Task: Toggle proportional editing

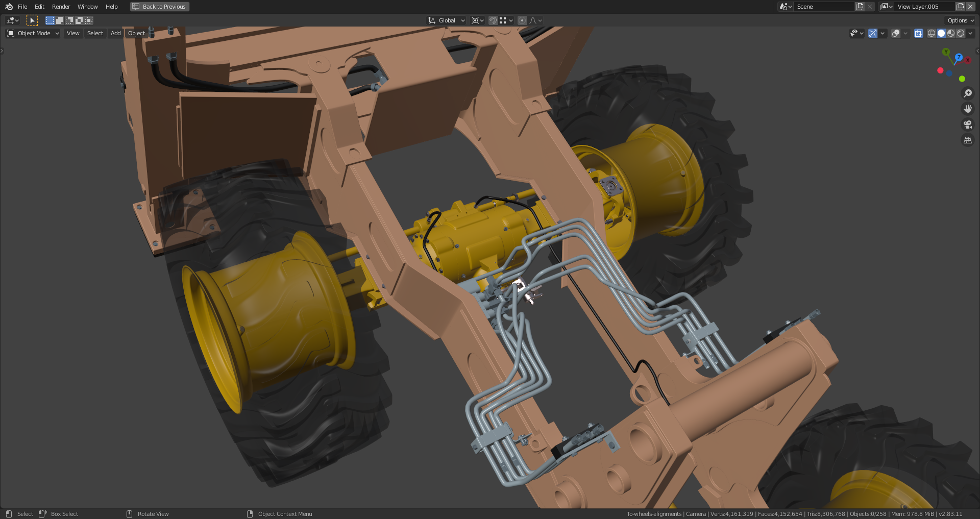Action: point(522,20)
